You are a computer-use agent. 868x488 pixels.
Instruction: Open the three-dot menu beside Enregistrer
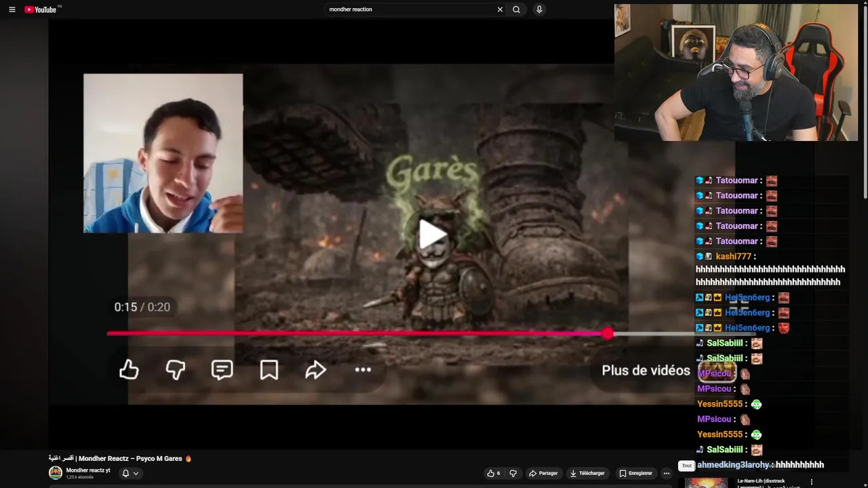pyautogui.click(x=667, y=473)
